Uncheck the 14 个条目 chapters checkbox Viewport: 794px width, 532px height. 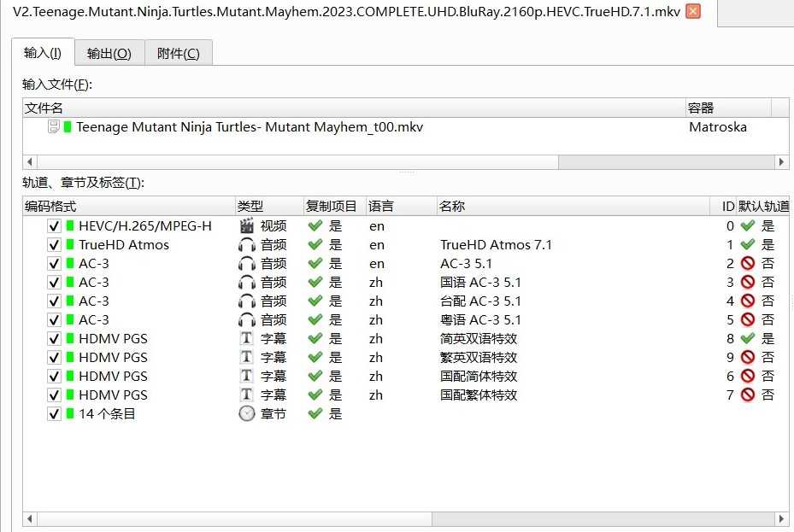pos(54,413)
